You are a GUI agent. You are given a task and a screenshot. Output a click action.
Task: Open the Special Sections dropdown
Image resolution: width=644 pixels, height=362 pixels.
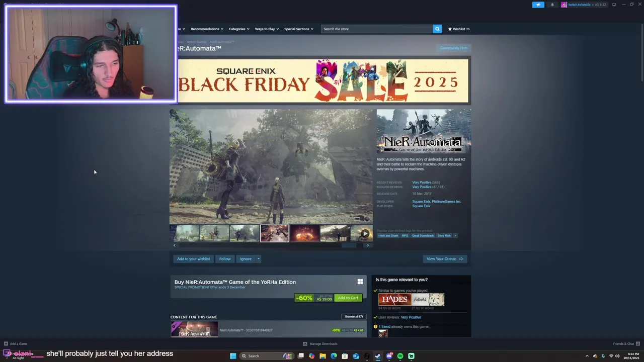(299, 29)
